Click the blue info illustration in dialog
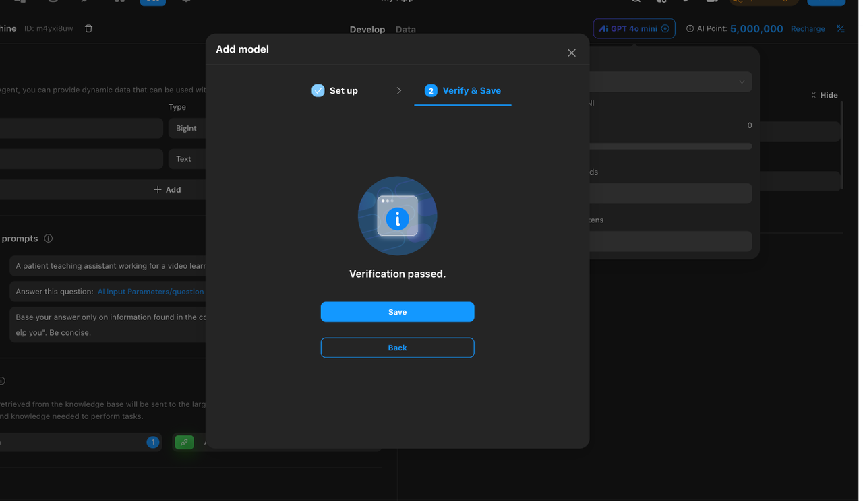 pyautogui.click(x=397, y=216)
